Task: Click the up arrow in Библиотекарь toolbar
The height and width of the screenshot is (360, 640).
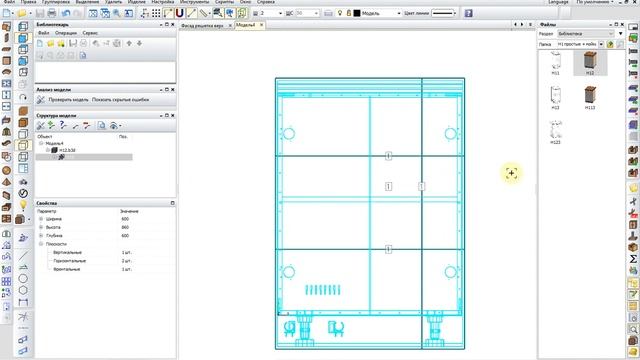Action: pos(129,43)
